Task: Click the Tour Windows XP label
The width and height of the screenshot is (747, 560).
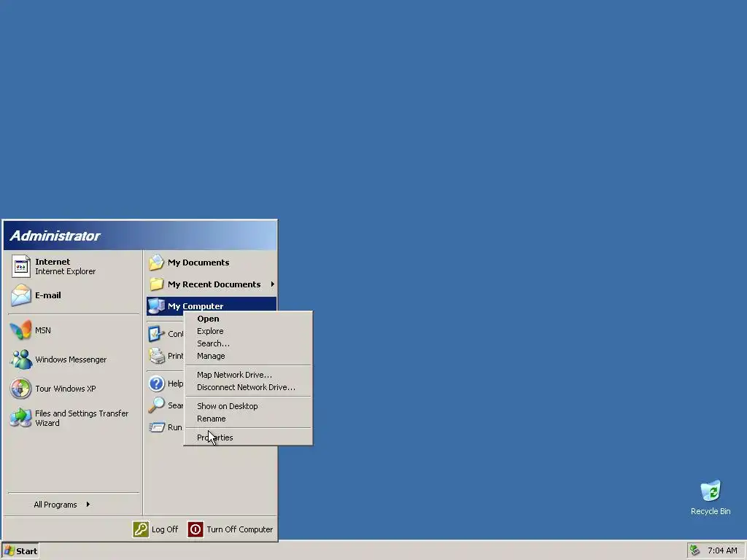Action: pyautogui.click(x=65, y=389)
